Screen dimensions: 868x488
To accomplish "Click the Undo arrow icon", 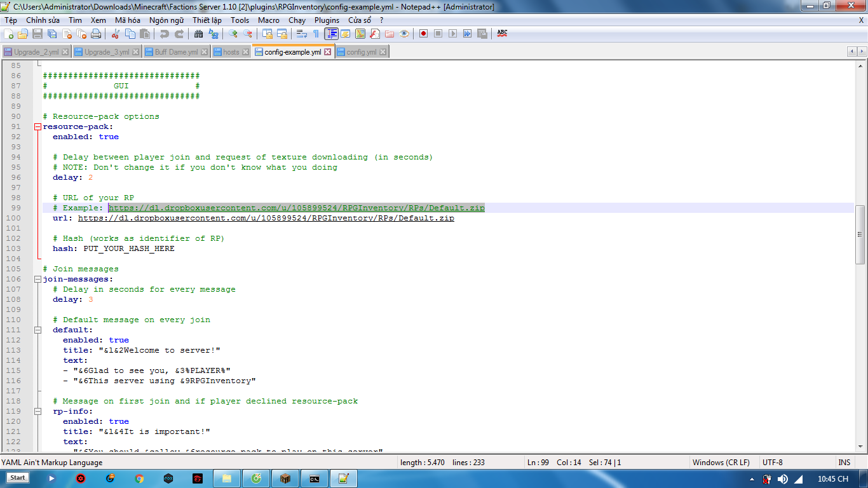I will coord(165,34).
